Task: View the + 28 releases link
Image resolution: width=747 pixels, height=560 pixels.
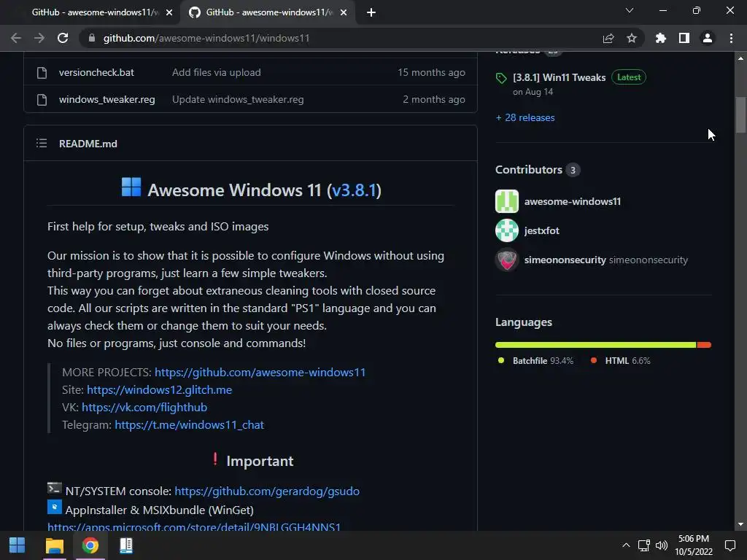Action: pyautogui.click(x=525, y=117)
